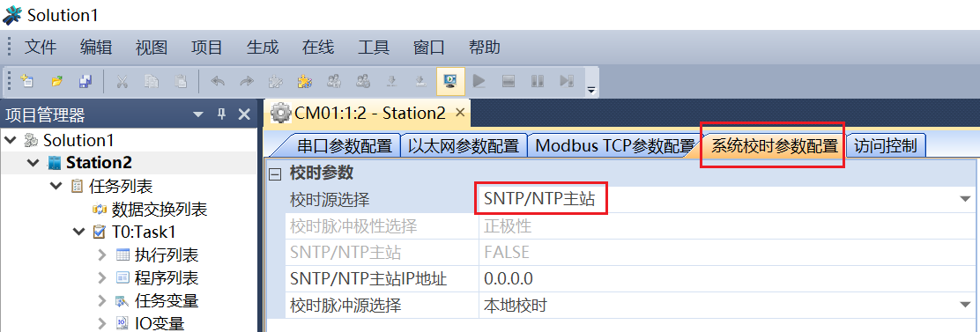
Task: Click the gray puzzle-piece build icon
Action: [275, 80]
